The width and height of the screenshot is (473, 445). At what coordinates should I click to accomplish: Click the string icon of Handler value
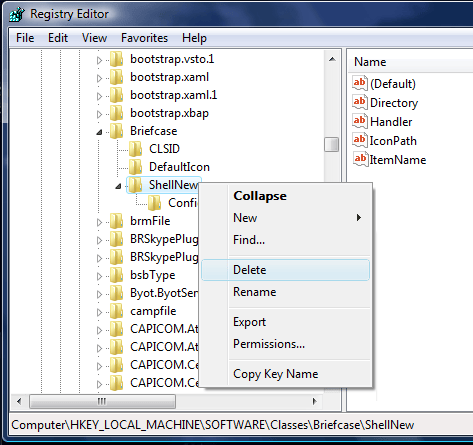(360, 121)
